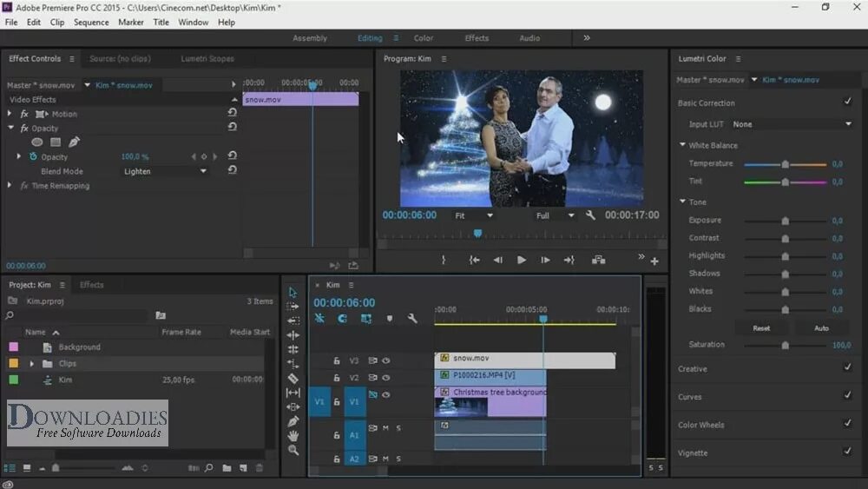Collapse the Tone section

click(682, 202)
